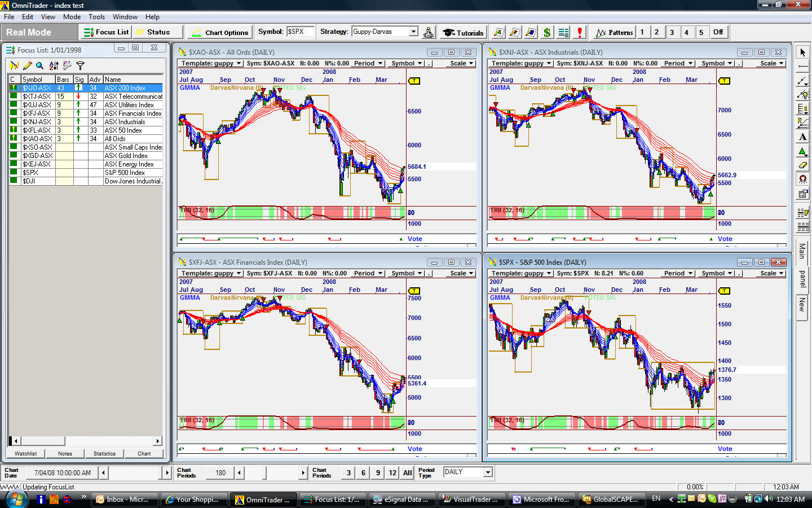Open the Tutorials button
This screenshot has height=508, width=812.
click(x=463, y=32)
